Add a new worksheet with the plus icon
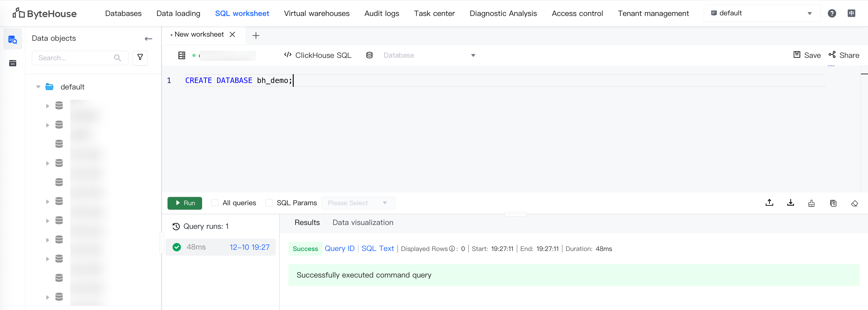The width and height of the screenshot is (868, 310). [x=256, y=35]
